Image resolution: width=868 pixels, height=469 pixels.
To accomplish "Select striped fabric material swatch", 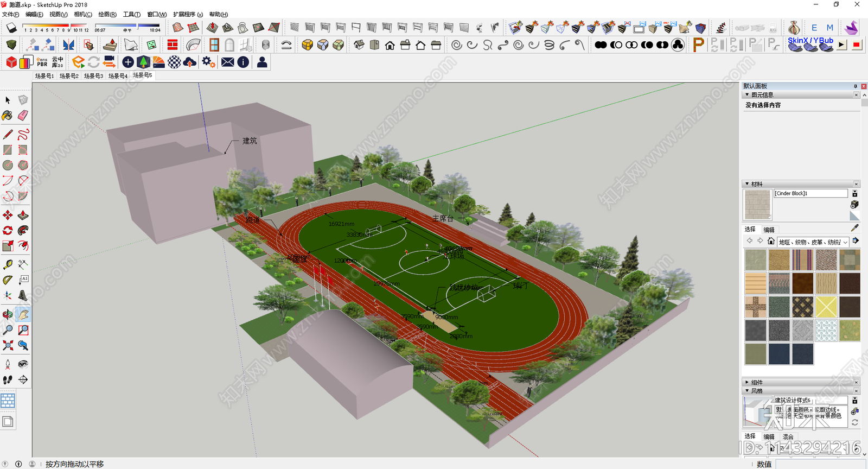I will coord(802,260).
